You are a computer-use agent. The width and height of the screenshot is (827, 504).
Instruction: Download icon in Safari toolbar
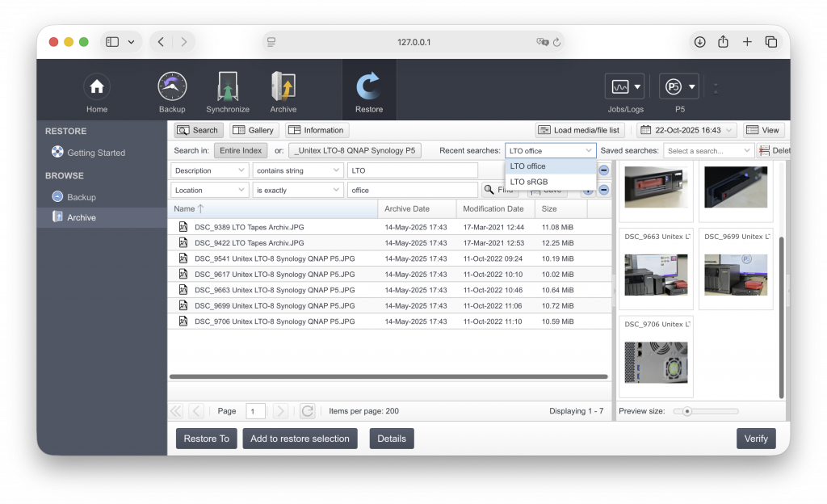click(x=699, y=42)
